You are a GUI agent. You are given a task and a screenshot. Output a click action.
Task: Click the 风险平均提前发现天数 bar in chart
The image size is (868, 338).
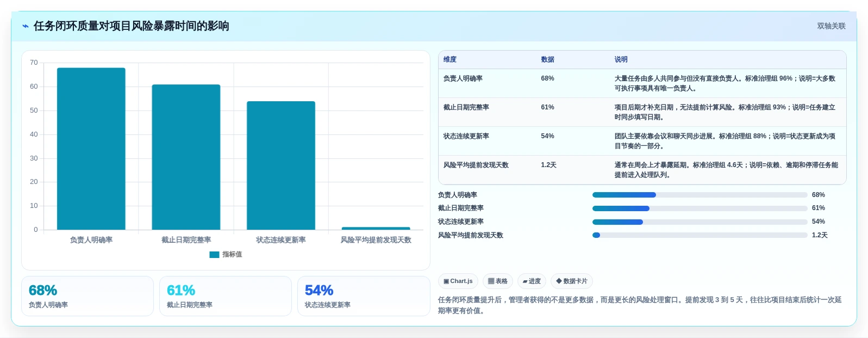point(376,228)
